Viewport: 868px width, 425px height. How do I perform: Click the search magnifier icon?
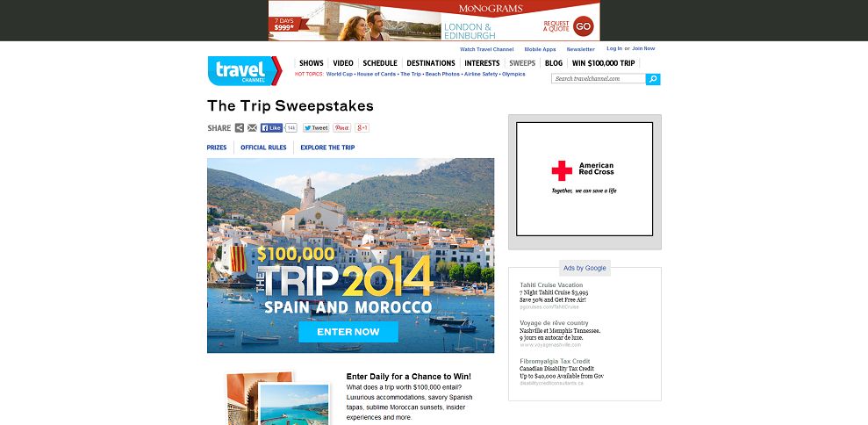653,79
